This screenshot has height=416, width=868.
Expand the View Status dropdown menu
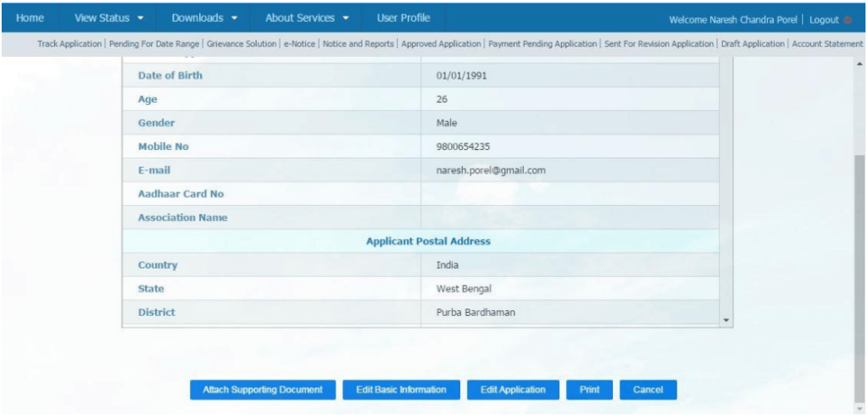point(109,18)
